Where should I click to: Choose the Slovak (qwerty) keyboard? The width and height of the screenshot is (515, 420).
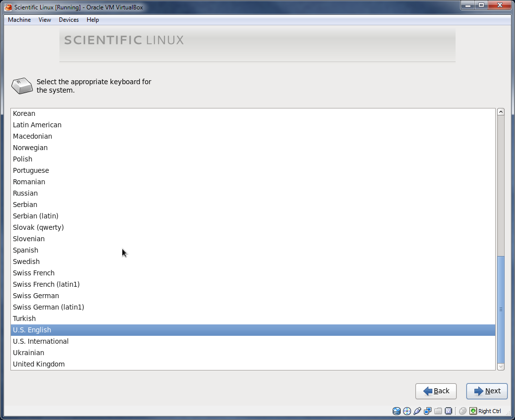[x=253, y=227]
